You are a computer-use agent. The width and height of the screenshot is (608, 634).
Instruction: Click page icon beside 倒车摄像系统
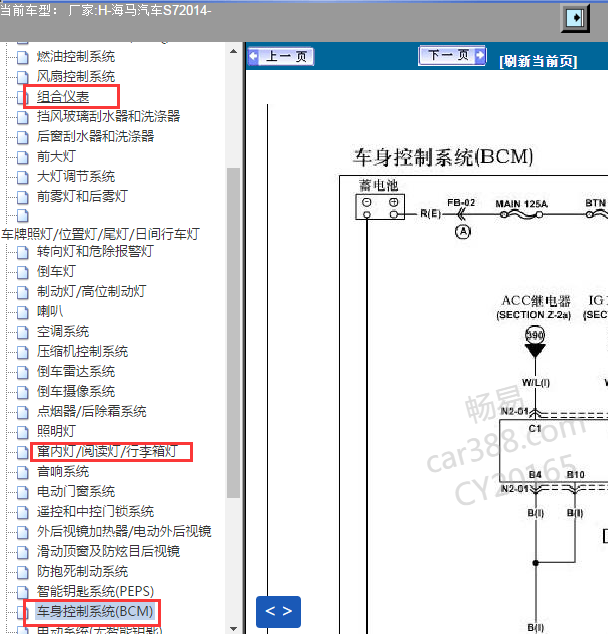point(23,392)
